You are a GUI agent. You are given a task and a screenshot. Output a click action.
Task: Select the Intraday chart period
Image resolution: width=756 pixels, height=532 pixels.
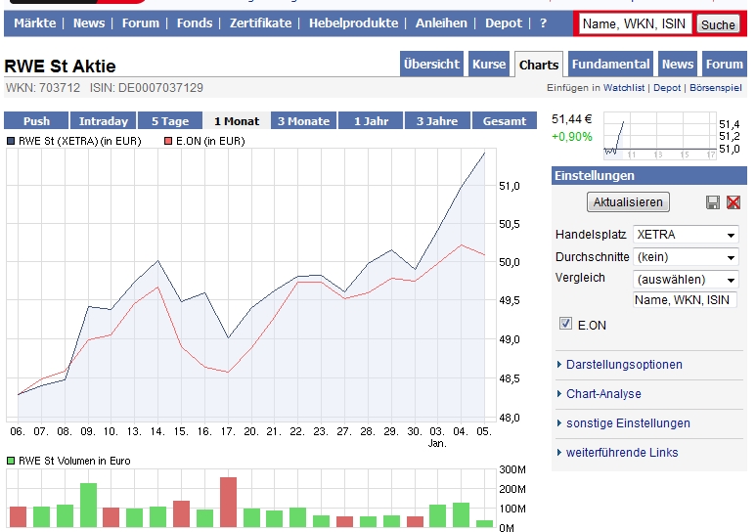pos(103,120)
